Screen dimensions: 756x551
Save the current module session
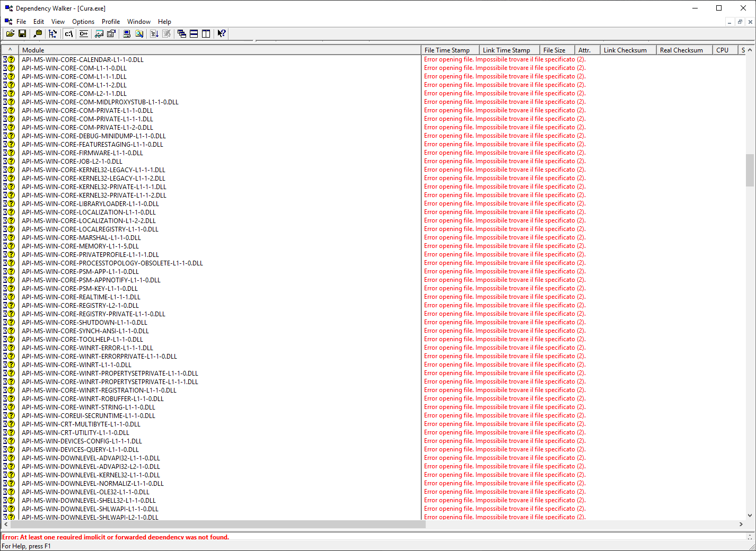[x=22, y=33]
